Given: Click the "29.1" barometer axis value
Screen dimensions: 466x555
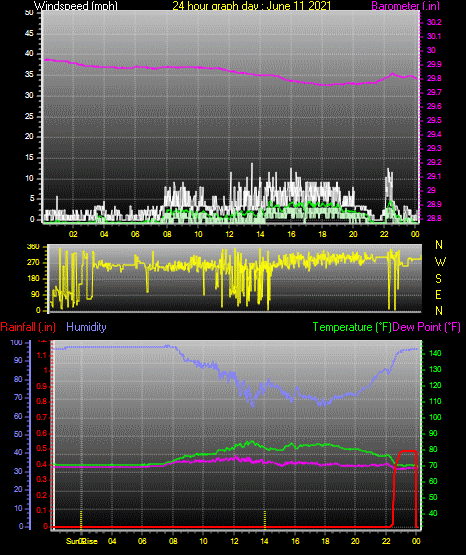Looking at the screenshot, I should click(x=434, y=176).
